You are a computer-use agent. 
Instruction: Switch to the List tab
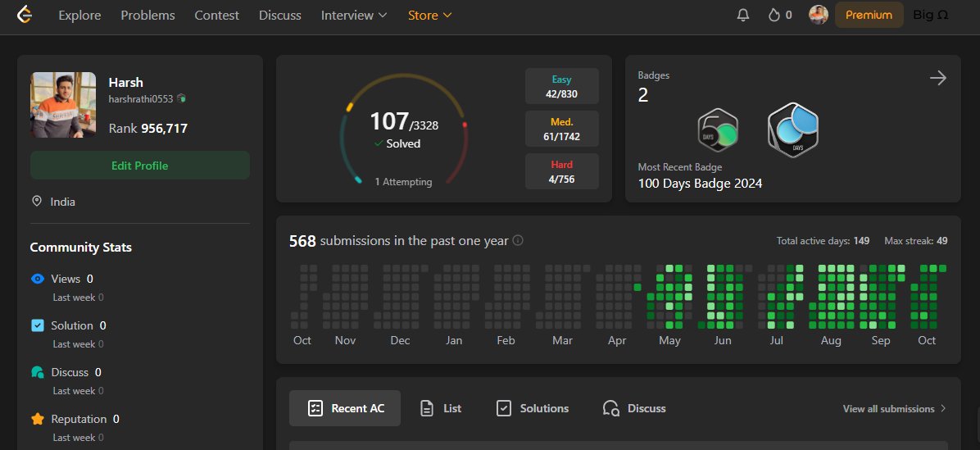(x=442, y=408)
